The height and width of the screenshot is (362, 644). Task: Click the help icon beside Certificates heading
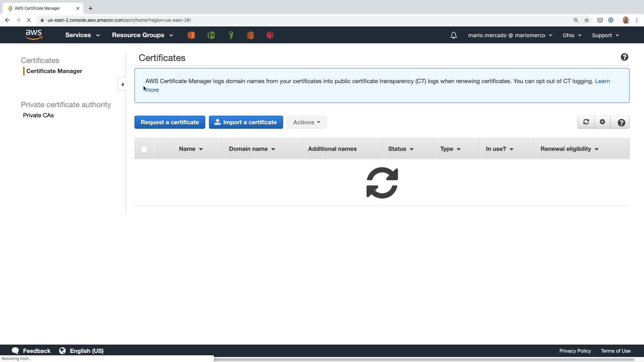(624, 57)
